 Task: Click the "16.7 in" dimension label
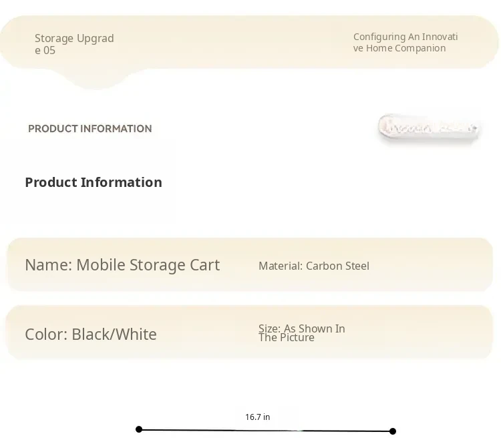[257, 417]
